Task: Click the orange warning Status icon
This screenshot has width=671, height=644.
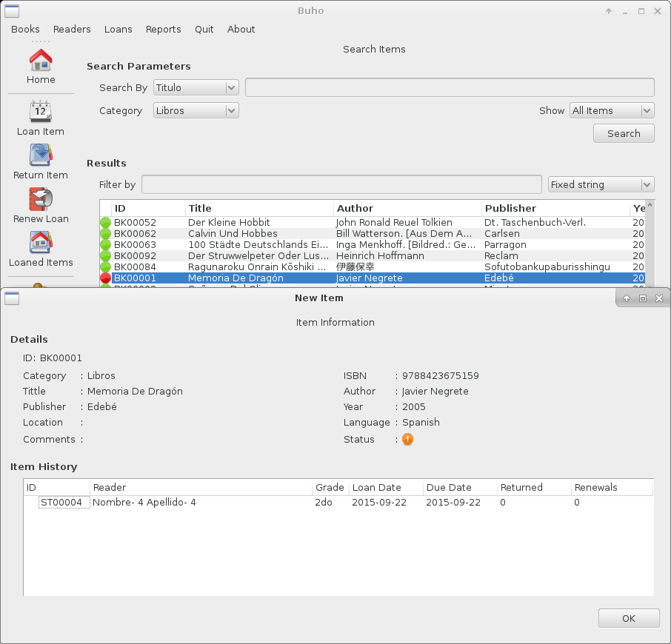Action: point(408,439)
